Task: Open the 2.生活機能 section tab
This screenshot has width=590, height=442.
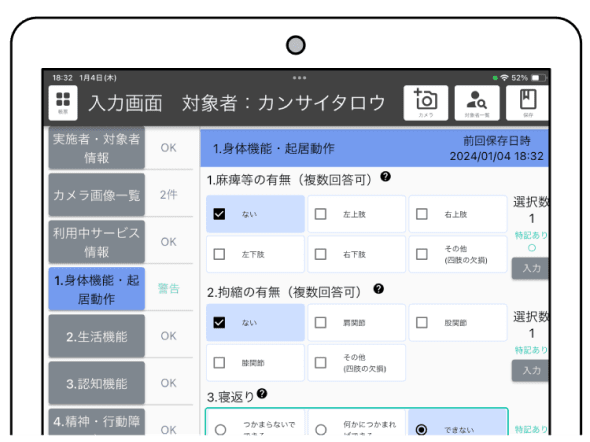Action: (97, 336)
